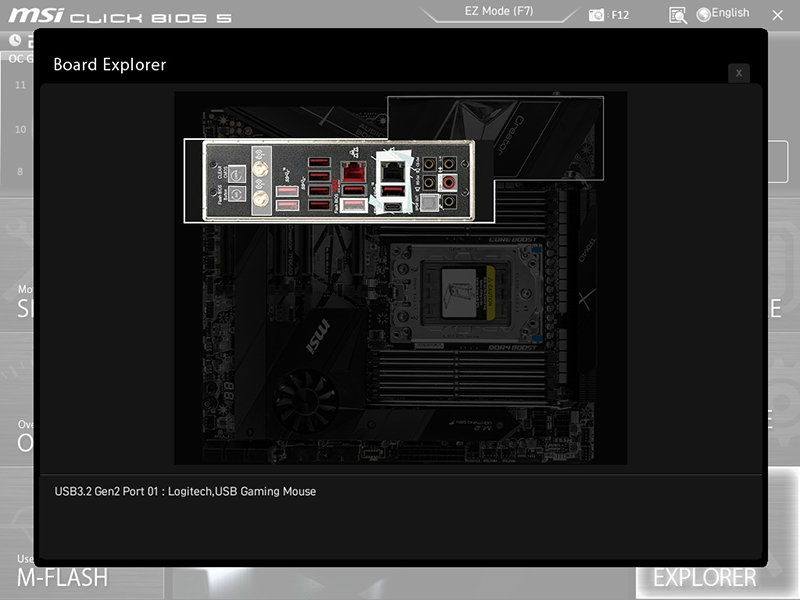The height and width of the screenshot is (600, 800).
Task: Open the BIOS search icon
Action: pos(678,15)
